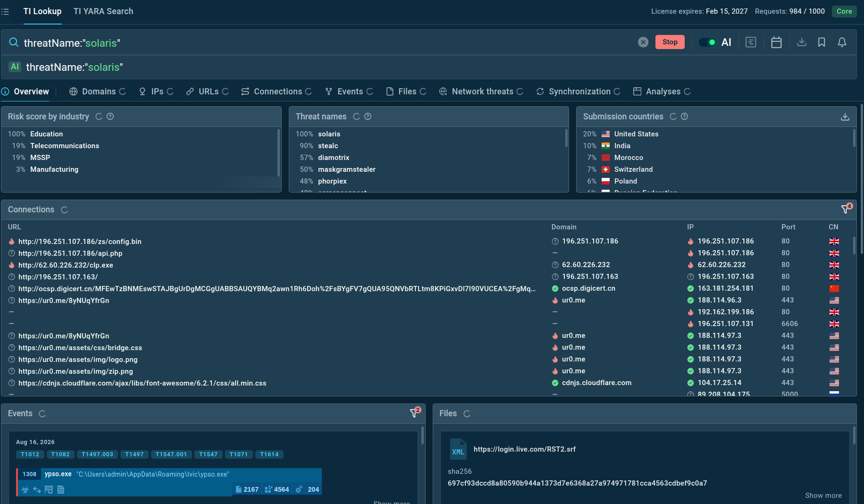Viewport: 864px width, 504px height.
Task: Open the hamburger menu icon
Action: (x=5, y=11)
